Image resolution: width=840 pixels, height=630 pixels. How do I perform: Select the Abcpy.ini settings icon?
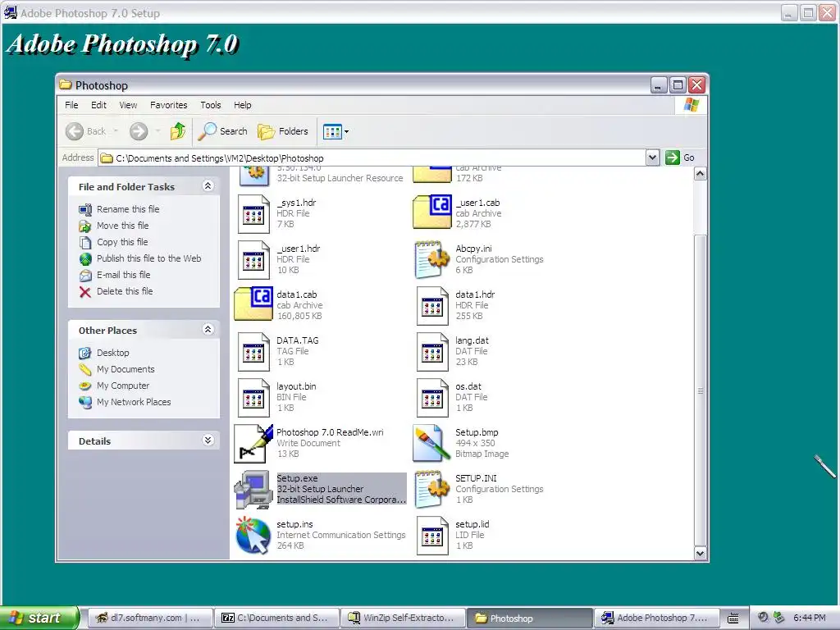(x=431, y=260)
